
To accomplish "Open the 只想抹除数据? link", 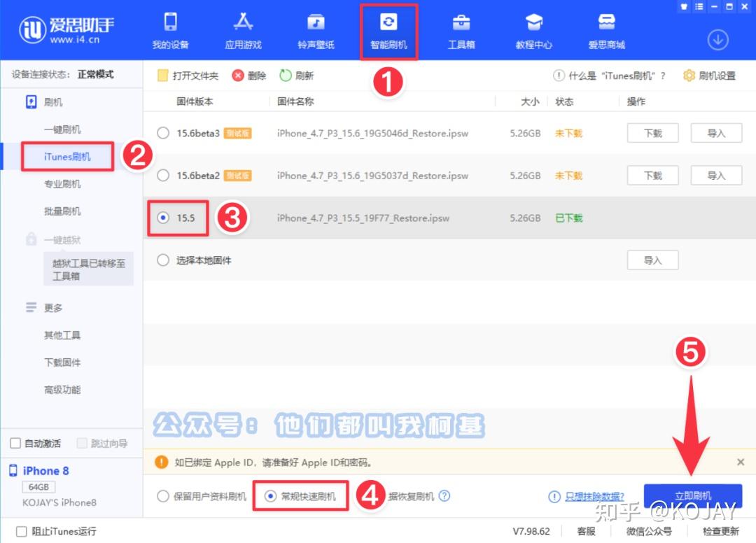I will [x=594, y=497].
